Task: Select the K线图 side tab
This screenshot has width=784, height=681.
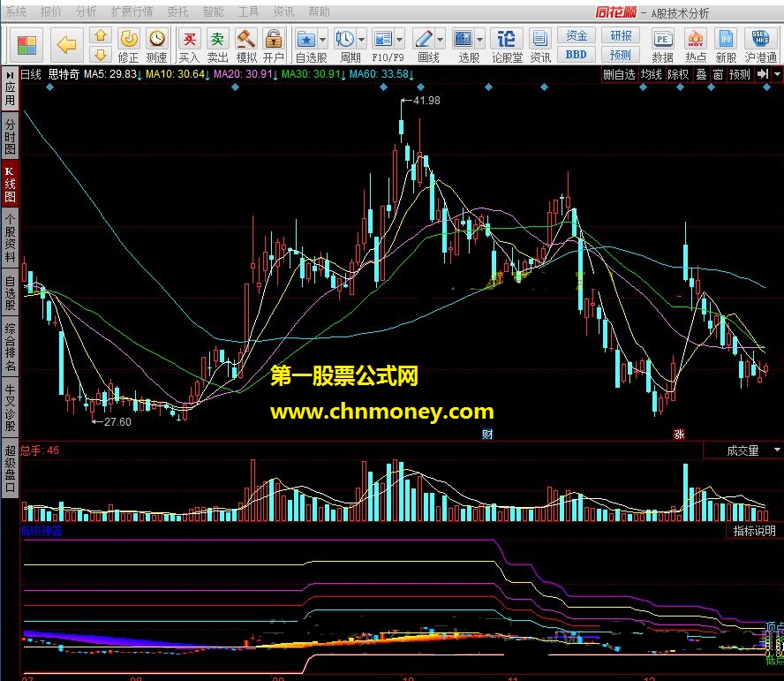Action: click(10, 184)
